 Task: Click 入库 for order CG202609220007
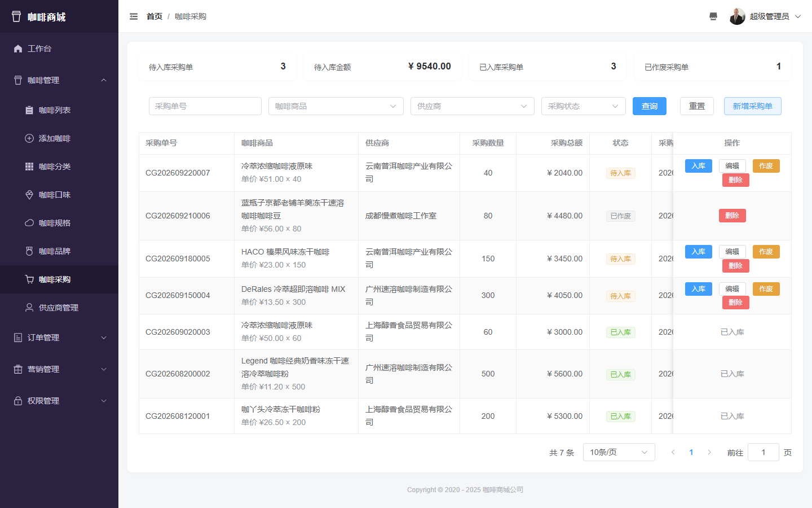click(699, 166)
